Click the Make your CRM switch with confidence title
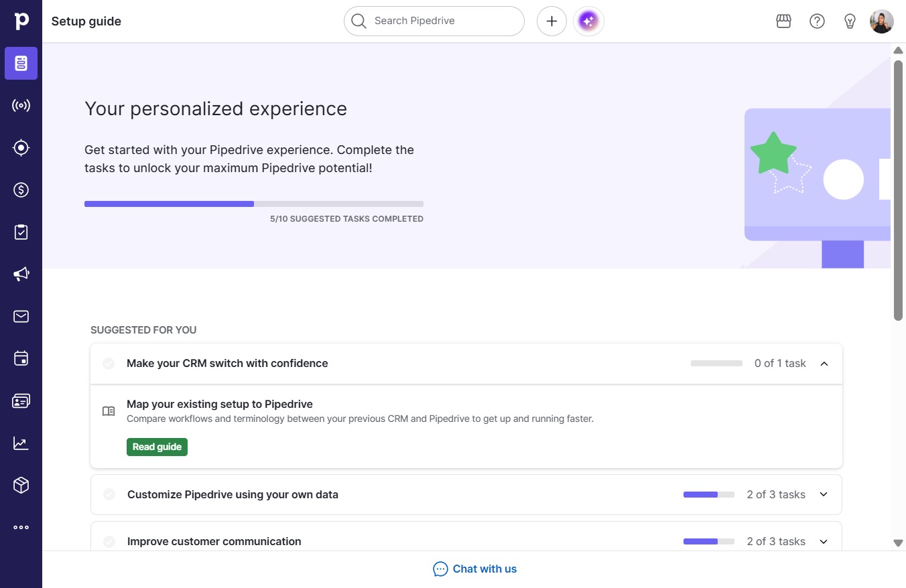The image size is (906, 588). click(x=227, y=364)
